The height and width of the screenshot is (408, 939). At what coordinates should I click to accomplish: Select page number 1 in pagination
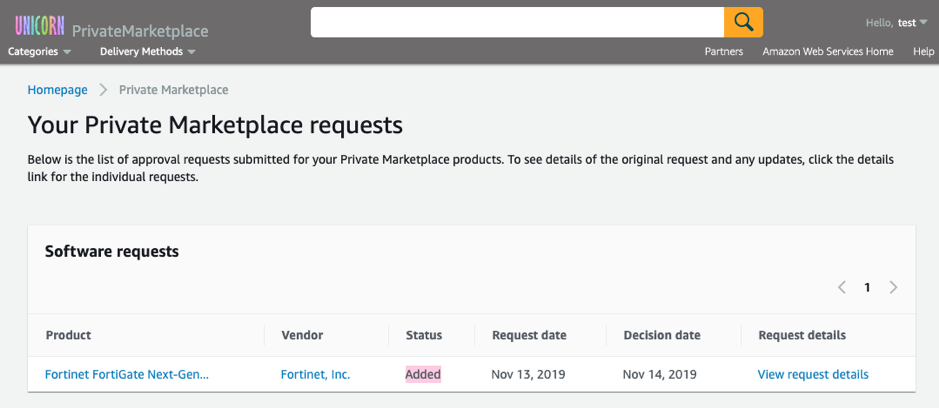[867, 288]
